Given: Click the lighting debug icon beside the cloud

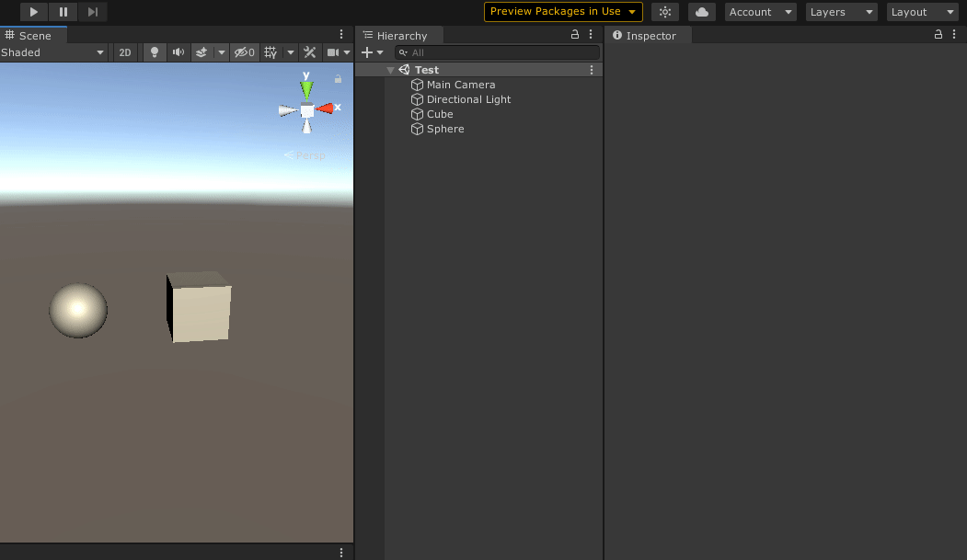Looking at the screenshot, I should (x=664, y=12).
